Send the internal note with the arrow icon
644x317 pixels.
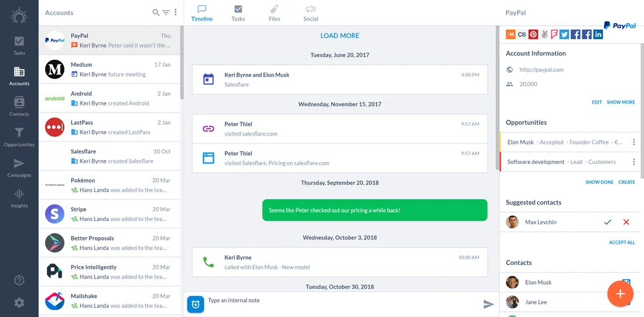point(488,304)
